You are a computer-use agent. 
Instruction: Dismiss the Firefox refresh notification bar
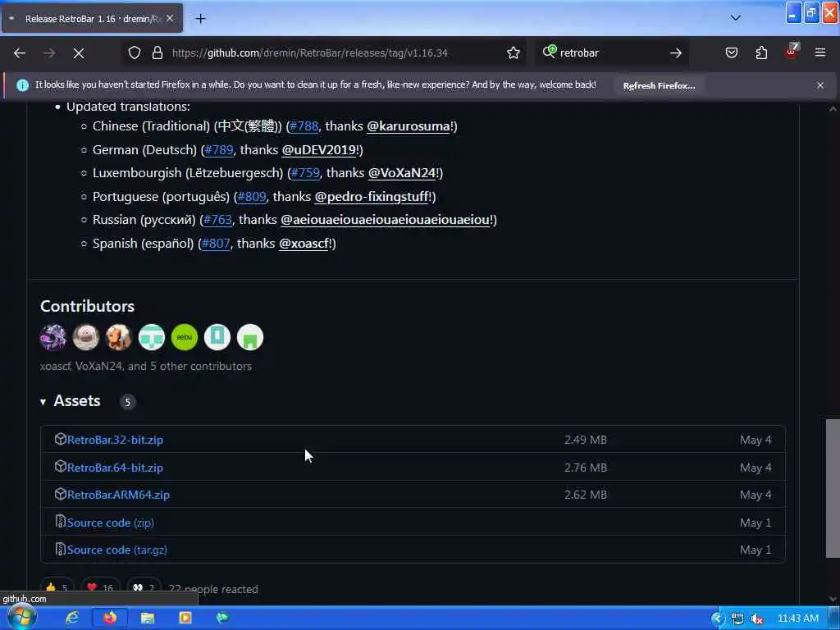click(820, 85)
